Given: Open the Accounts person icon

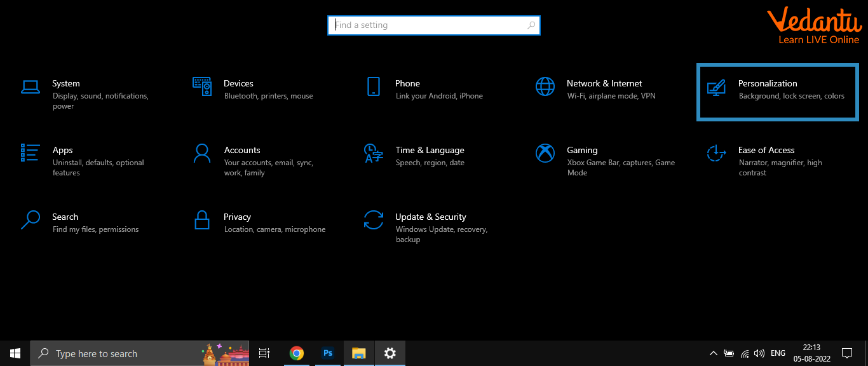Looking at the screenshot, I should [202, 153].
